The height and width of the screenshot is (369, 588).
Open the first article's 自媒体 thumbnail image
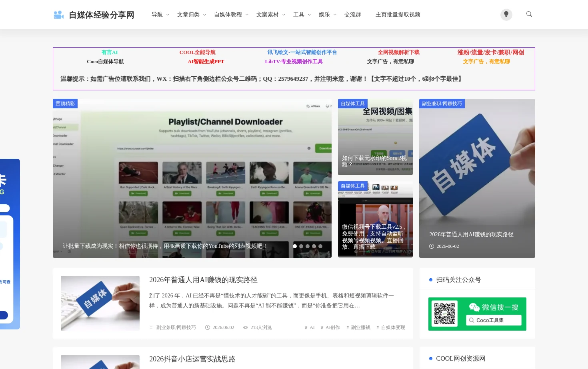pos(100,303)
